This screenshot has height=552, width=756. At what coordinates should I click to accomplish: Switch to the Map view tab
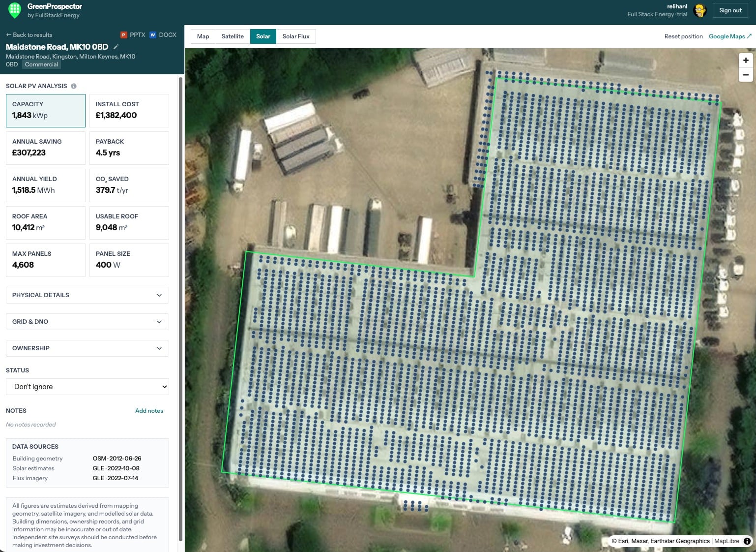pyautogui.click(x=203, y=36)
